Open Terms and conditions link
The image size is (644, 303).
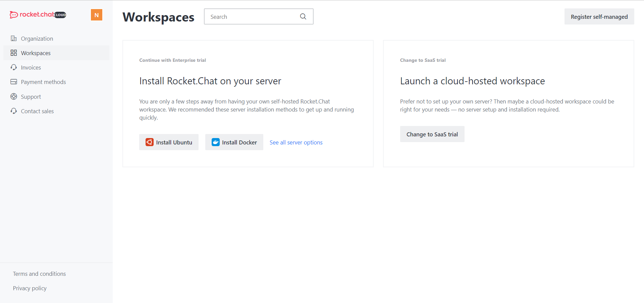pos(39,274)
